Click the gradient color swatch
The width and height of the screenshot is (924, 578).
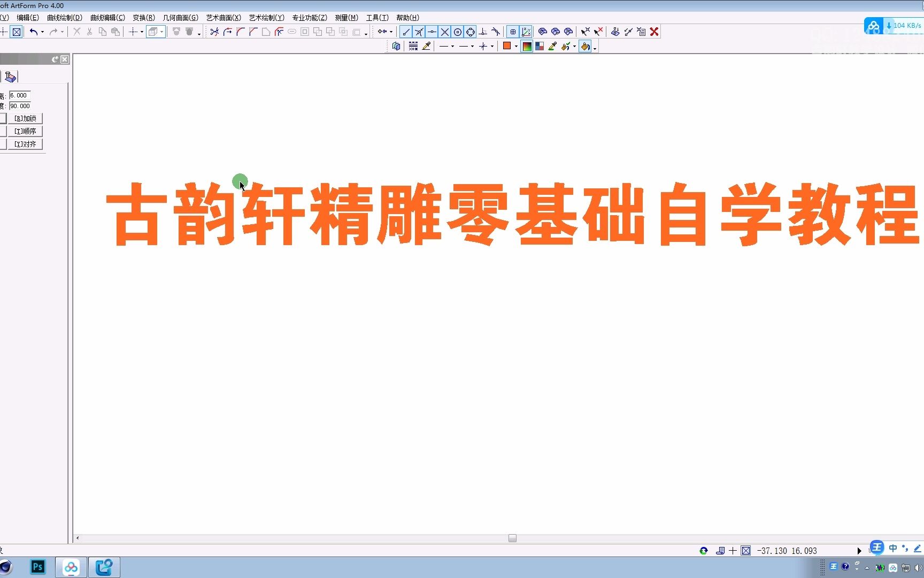(x=527, y=46)
